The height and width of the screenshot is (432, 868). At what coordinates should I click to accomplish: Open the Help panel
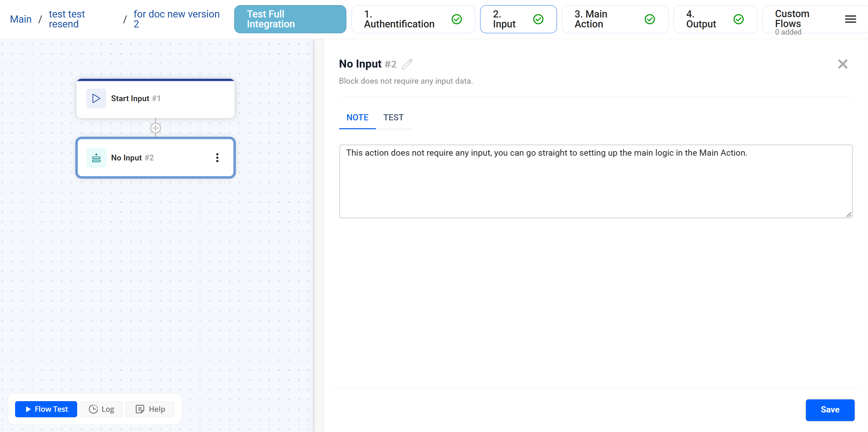tap(150, 409)
